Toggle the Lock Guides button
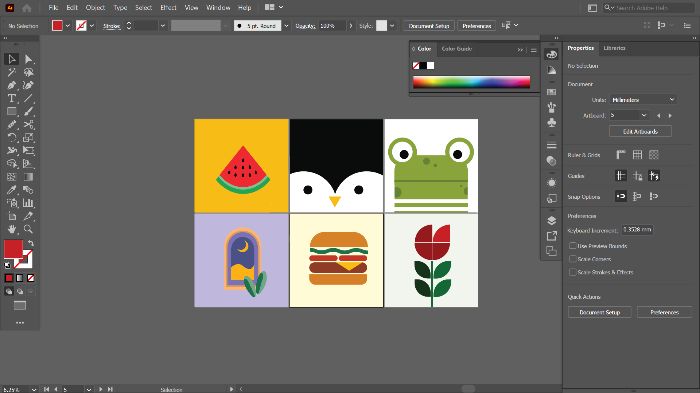This screenshot has height=393, width=700. [638, 176]
